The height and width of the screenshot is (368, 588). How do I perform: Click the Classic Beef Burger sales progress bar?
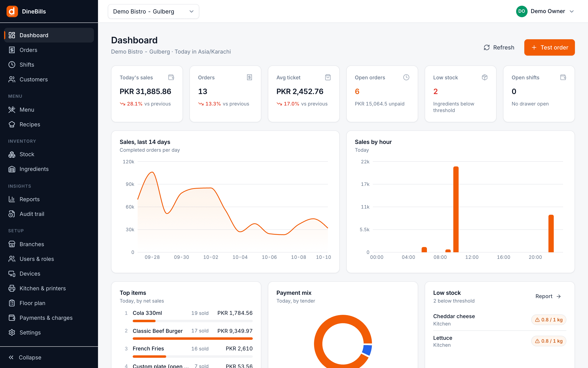tap(193, 339)
